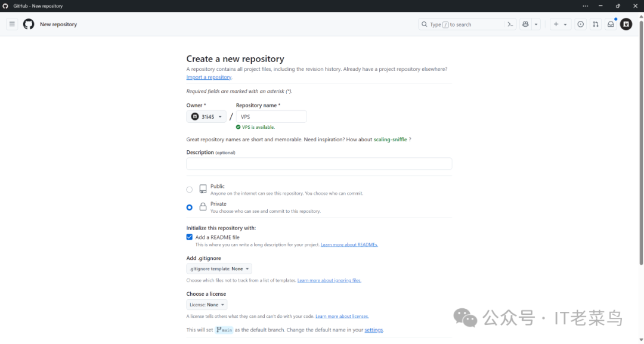Image resolution: width=644 pixels, height=344 pixels.
Task: Click the Description input field
Action: tap(319, 163)
